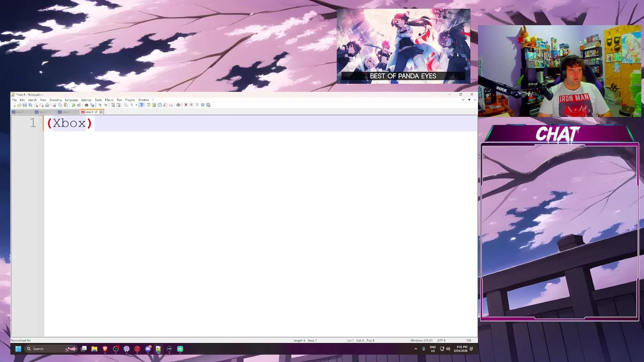Screen dimensions: 644x362
Task: Click line number 1 in the margin
Action: click(33, 123)
